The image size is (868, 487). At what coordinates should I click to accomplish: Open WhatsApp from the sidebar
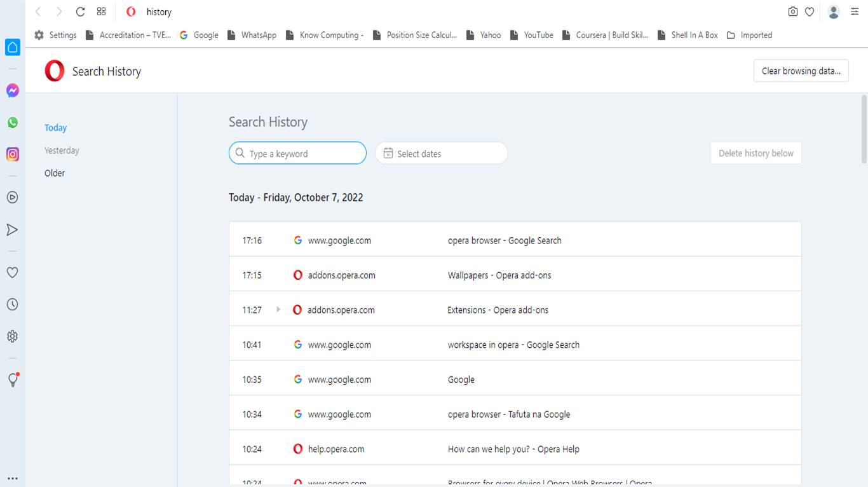pos(13,122)
